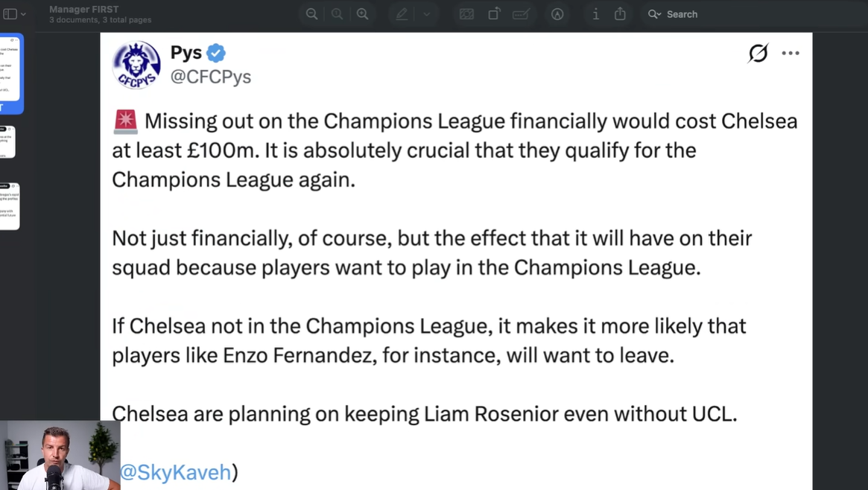
Task: Click the Grok slashed-circle icon
Action: coord(758,53)
